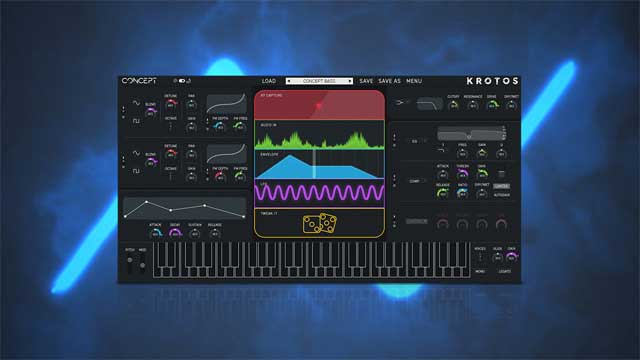Select sine waveform for oscillator two
The width and height of the screenshot is (640, 360).
point(136,153)
